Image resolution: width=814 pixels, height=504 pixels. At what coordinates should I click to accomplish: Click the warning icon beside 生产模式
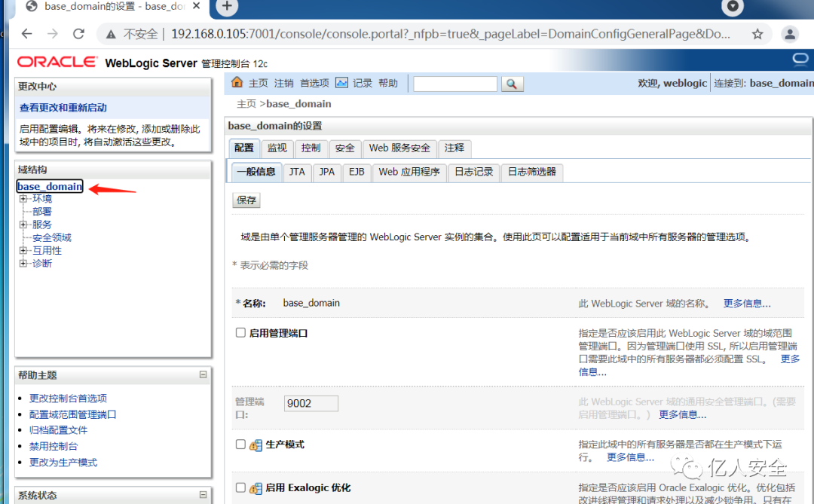[x=256, y=444]
